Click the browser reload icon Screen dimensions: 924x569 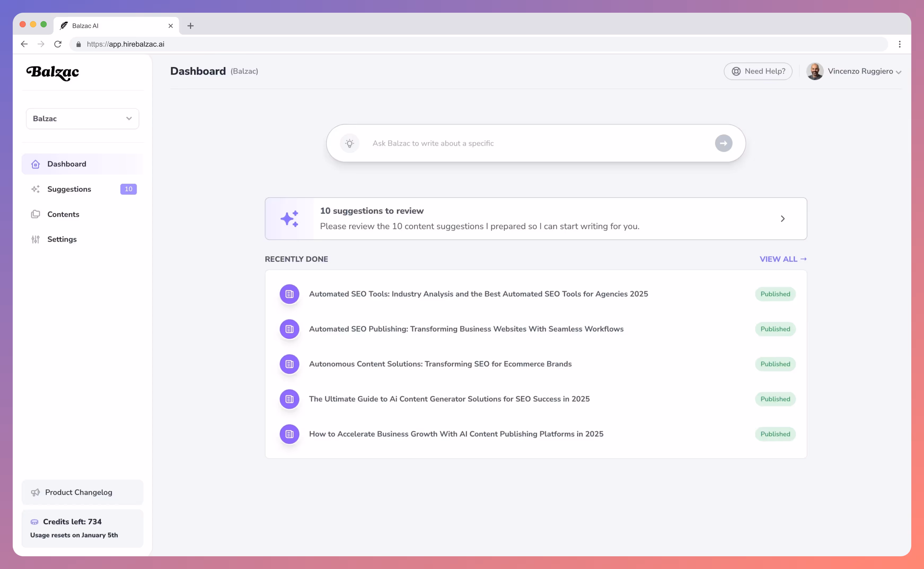tap(58, 44)
